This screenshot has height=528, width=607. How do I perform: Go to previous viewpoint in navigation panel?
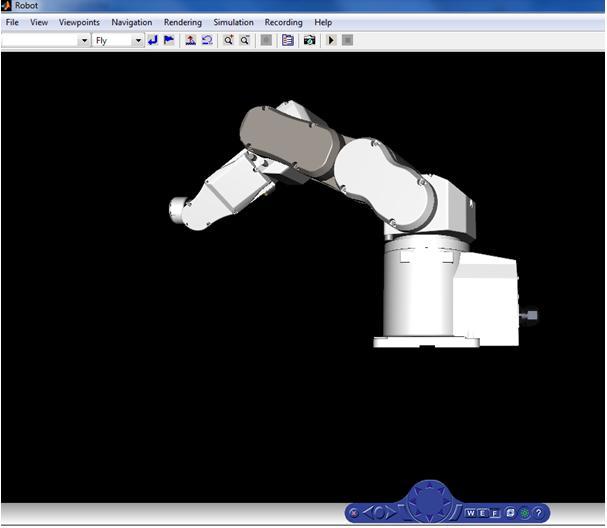pyautogui.click(x=368, y=513)
